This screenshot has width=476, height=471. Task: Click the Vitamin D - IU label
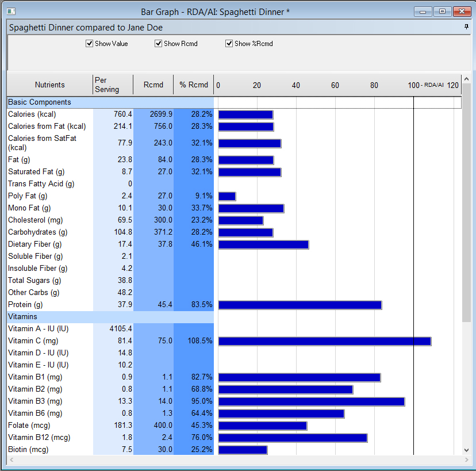[39, 353]
